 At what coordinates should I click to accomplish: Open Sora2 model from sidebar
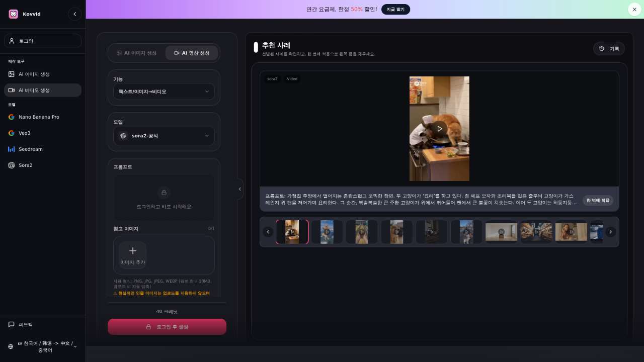tap(25, 165)
